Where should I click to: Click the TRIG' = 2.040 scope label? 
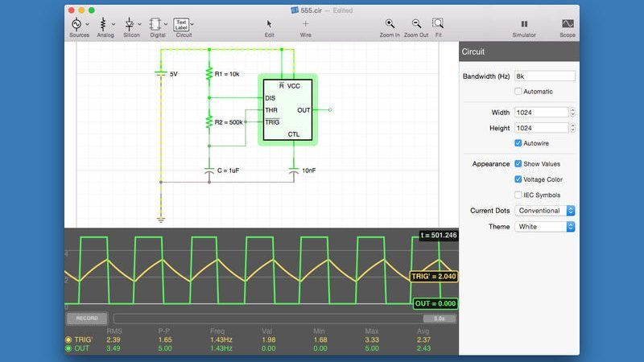point(434,276)
